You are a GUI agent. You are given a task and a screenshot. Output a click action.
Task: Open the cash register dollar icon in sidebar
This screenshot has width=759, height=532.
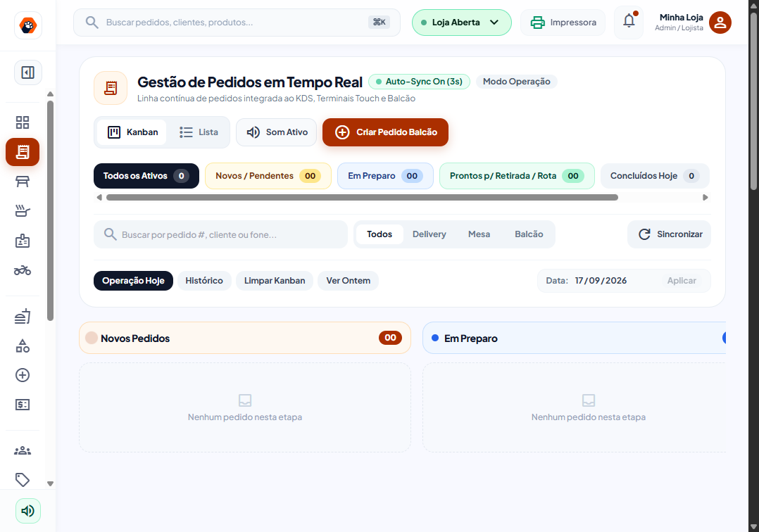[23, 405]
